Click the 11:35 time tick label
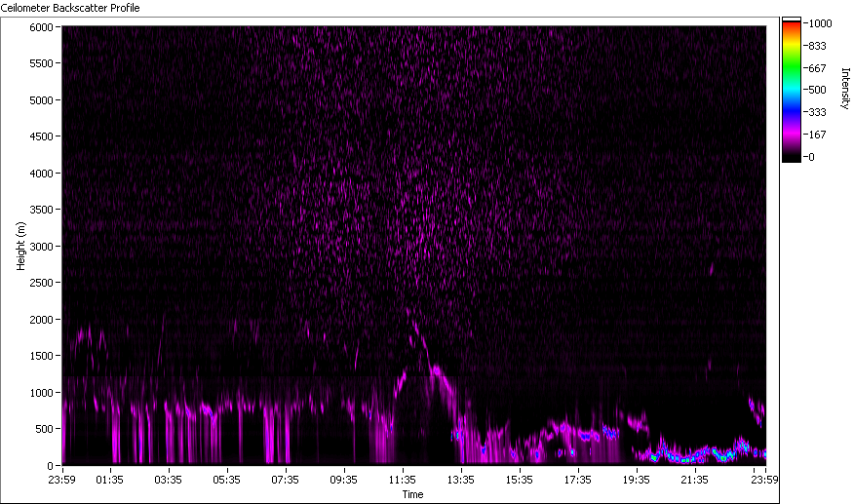This screenshot has height=504, width=854. point(403,480)
